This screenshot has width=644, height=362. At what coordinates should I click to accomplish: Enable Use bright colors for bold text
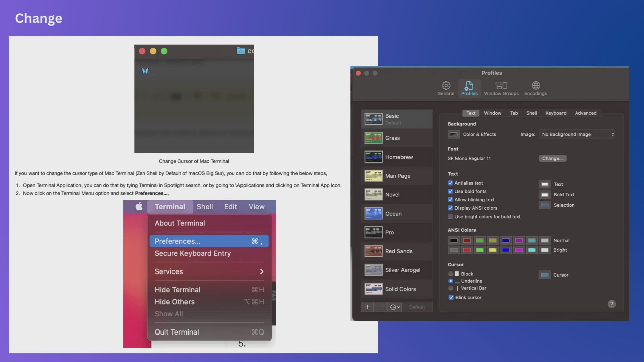pos(450,217)
